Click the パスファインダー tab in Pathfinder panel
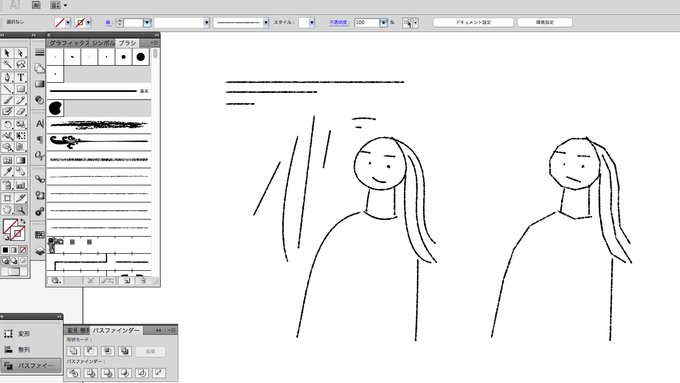 (116, 331)
